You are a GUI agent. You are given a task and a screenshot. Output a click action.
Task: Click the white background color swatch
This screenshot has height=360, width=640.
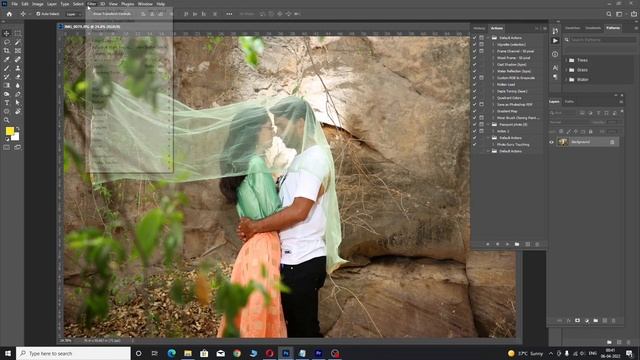pos(16,138)
